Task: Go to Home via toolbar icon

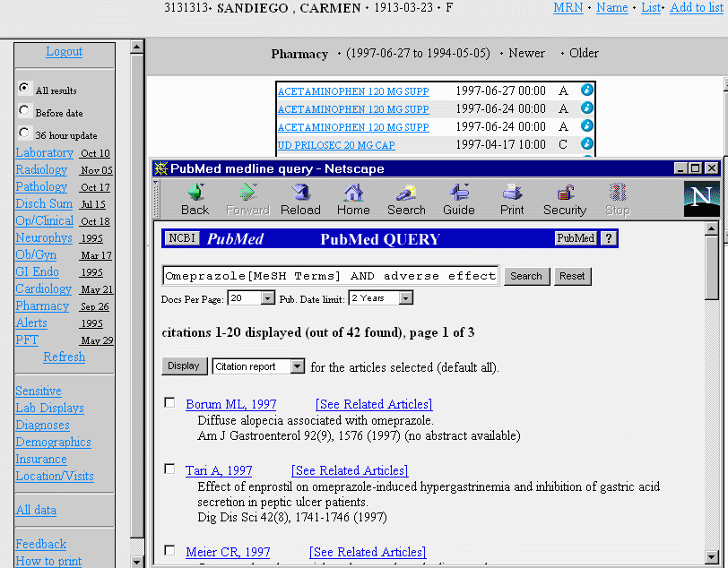Action: (353, 199)
